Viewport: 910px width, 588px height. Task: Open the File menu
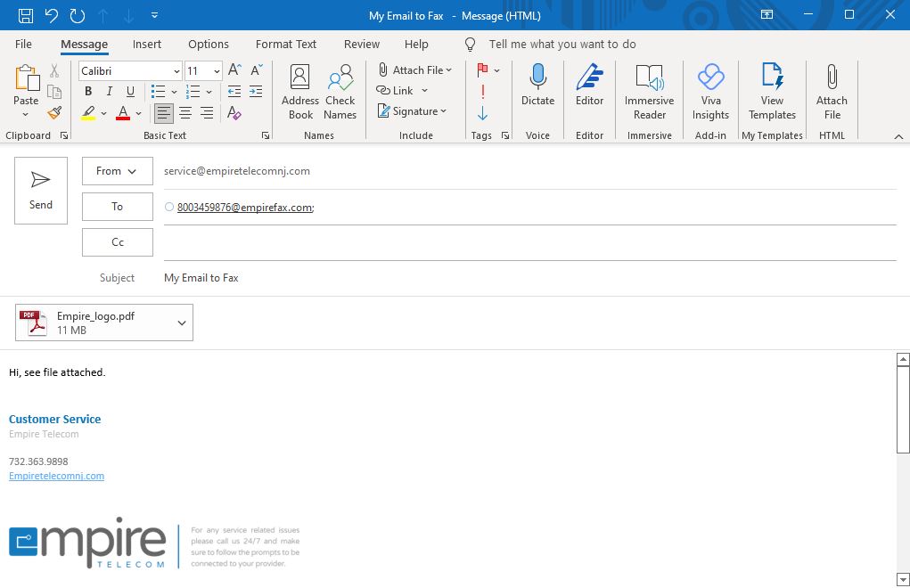click(23, 44)
